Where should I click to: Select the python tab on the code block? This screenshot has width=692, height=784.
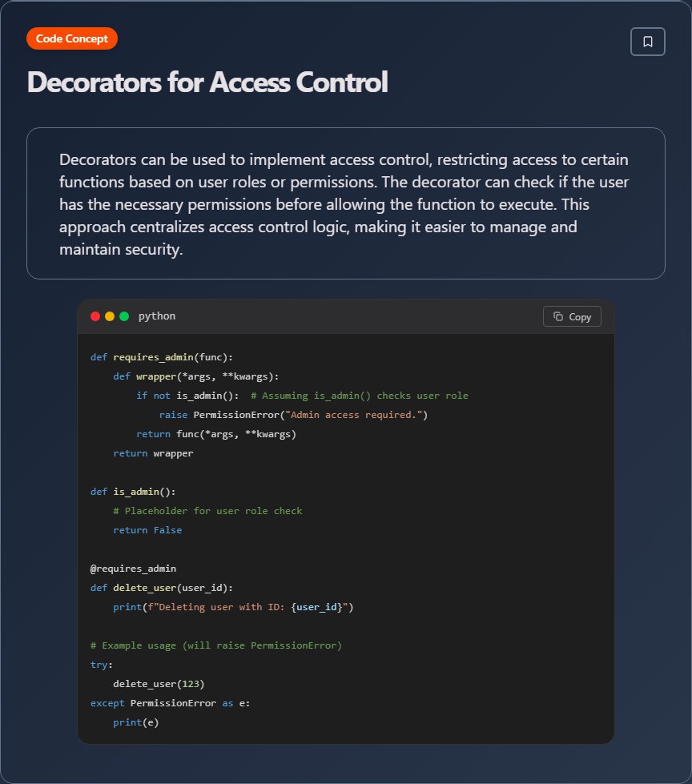(x=157, y=316)
